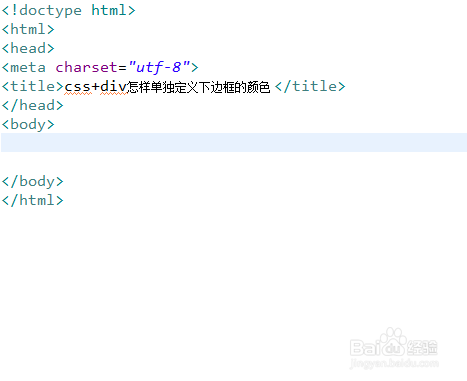Image resolution: width=467 pixels, height=381 pixels.
Task: Click the <!doctype html> line
Action: 68,11
